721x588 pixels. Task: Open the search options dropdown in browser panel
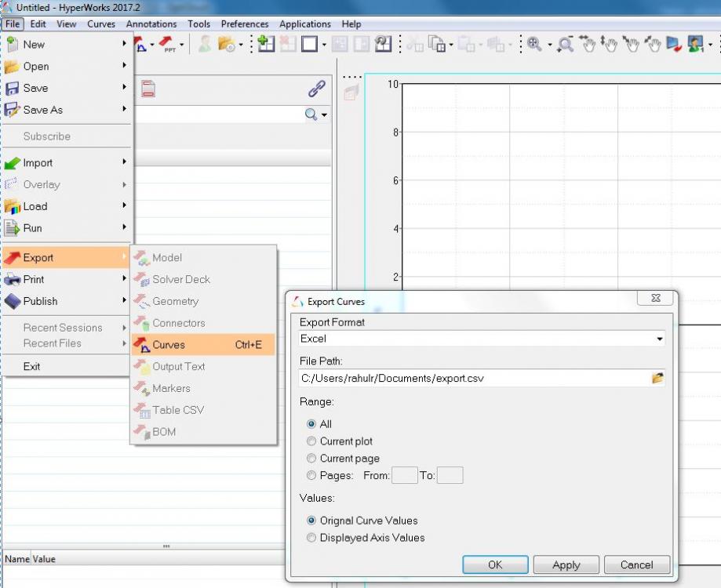pyautogui.click(x=324, y=114)
